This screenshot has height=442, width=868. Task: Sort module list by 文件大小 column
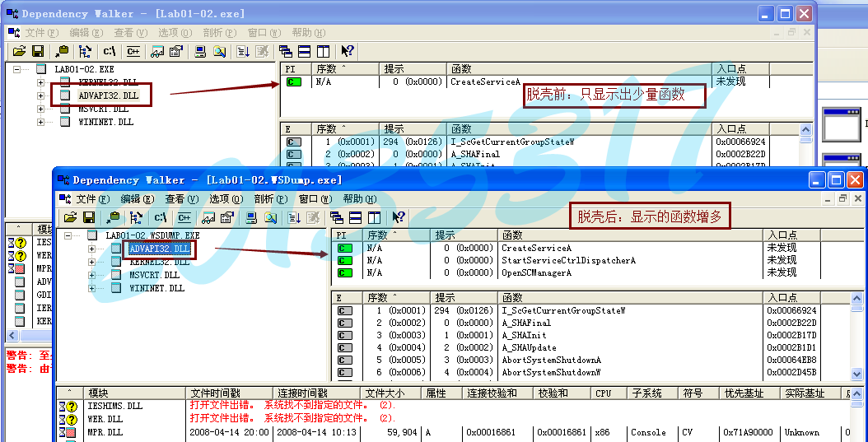[x=388, y=393]
